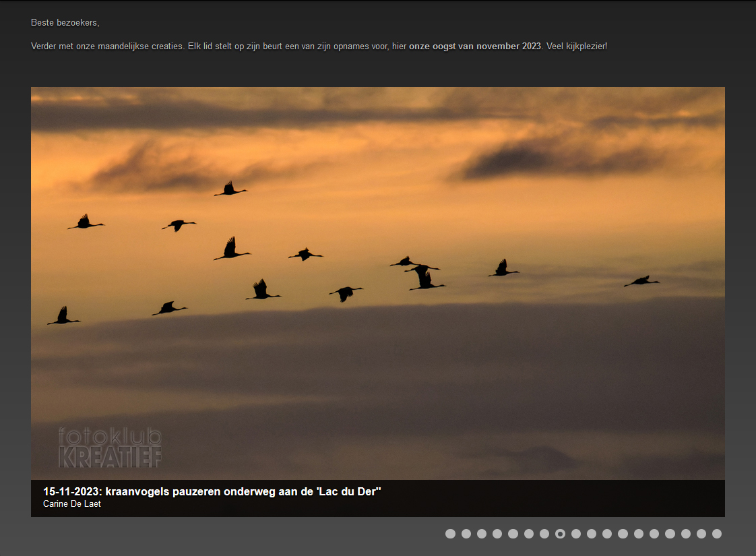Screen dimensions: 756x556
Task: Choose the sixteenth slideshow pagination dot
Action: pos(686,534)
